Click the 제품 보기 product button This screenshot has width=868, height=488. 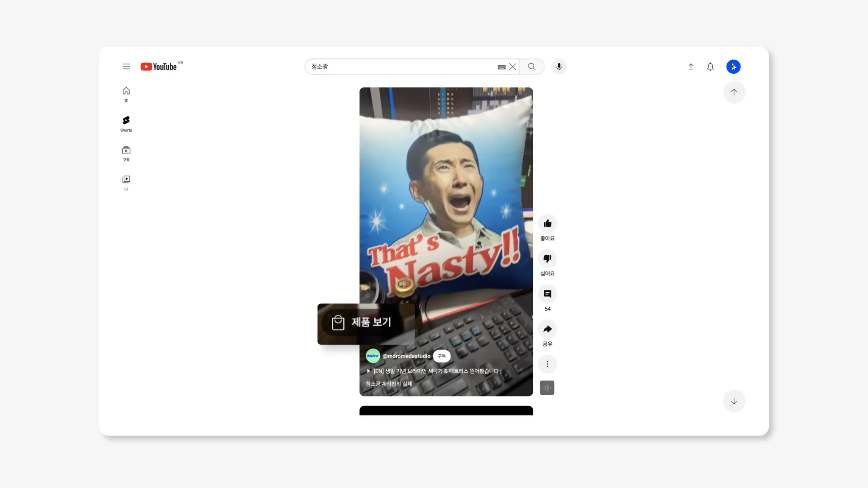362,323
